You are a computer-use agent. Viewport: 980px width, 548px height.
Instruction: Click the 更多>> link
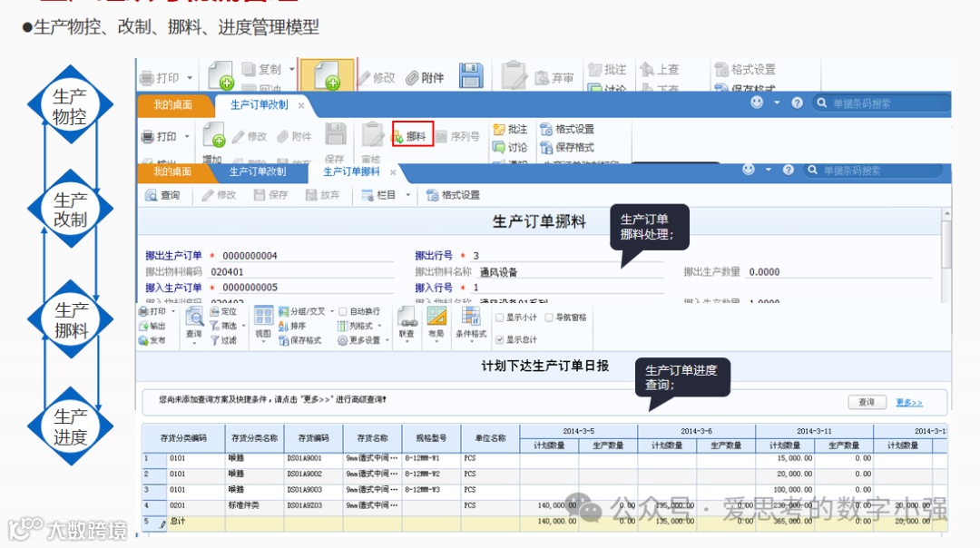(x=908, y=403)
